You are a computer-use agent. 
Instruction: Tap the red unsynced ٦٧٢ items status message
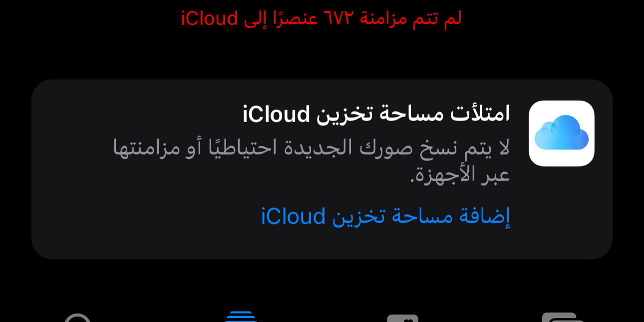click(322, 18)
